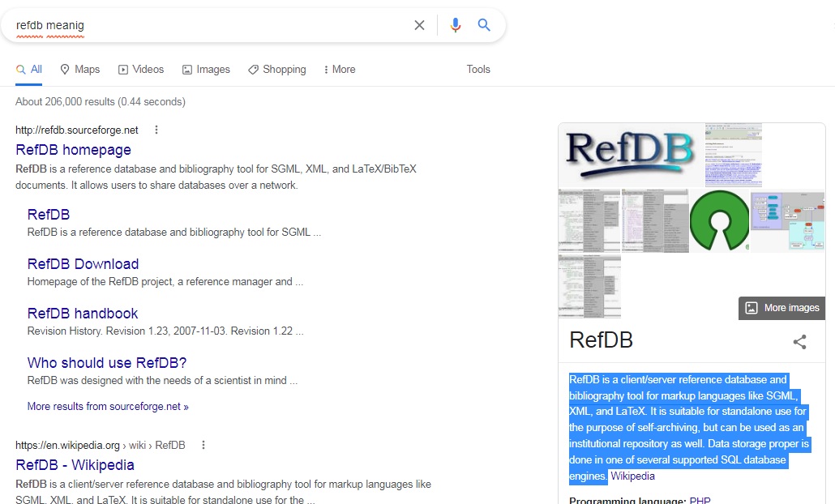835x504 pixels.
Task: Share the RefDB knowledge panel
Action: 799,342
